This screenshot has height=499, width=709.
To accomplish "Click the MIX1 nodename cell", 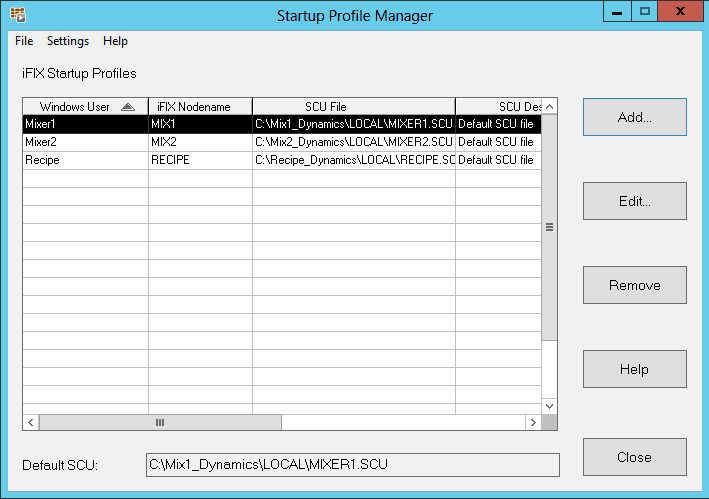I will pyautogui.click(x=200, y=124).
